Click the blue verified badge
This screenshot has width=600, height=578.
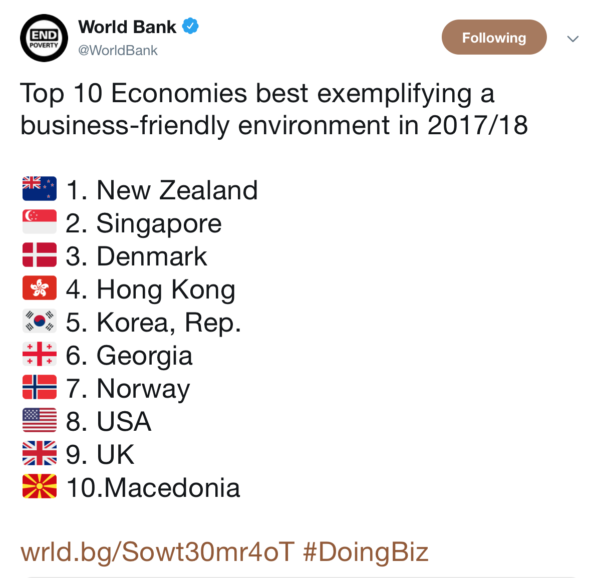190,26
